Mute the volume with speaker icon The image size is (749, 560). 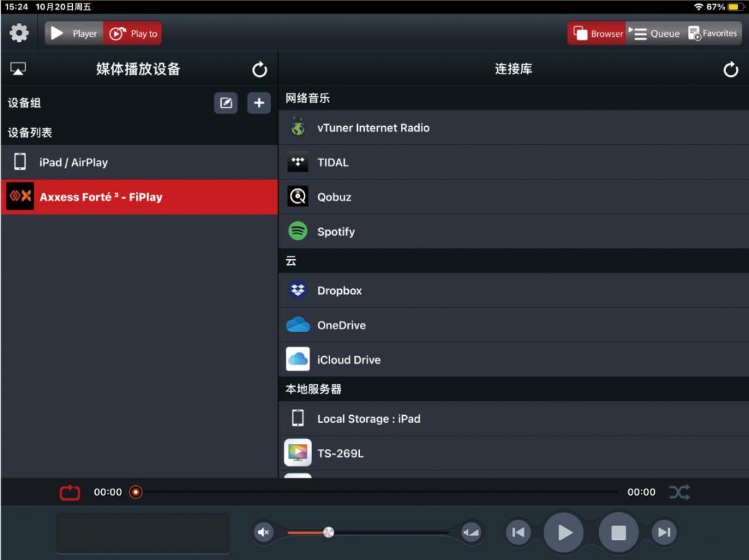[264, 532]
